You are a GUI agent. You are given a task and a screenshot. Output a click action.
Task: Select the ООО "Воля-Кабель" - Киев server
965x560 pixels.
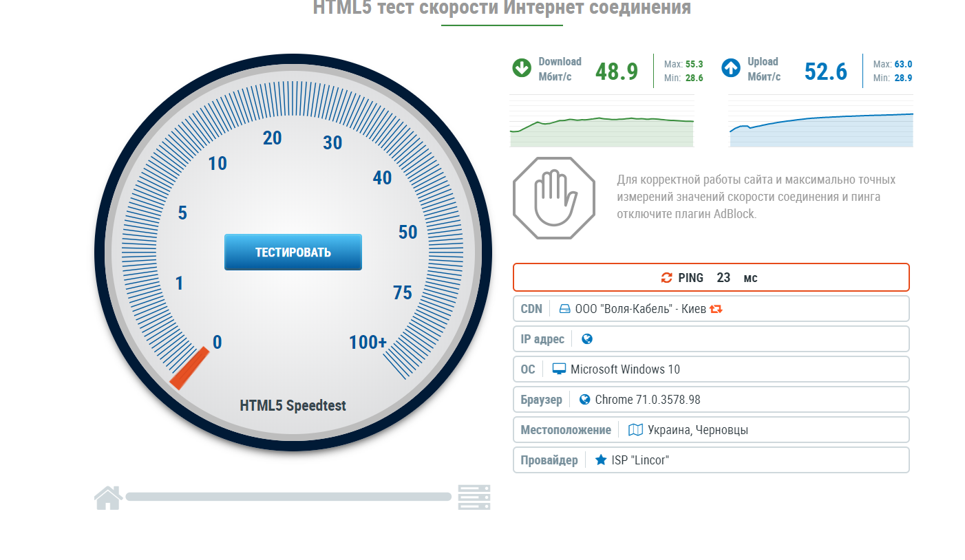(640, 309)
